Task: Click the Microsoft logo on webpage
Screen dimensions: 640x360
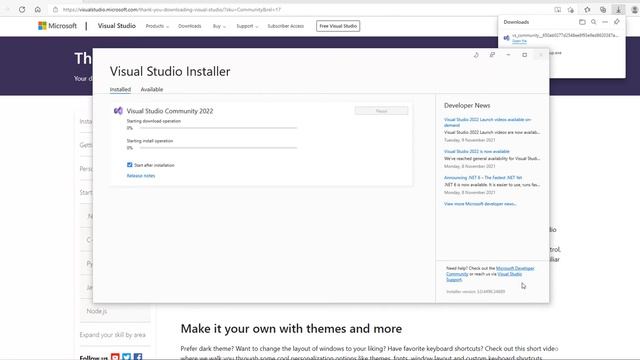Action: (x=57, y=26)
